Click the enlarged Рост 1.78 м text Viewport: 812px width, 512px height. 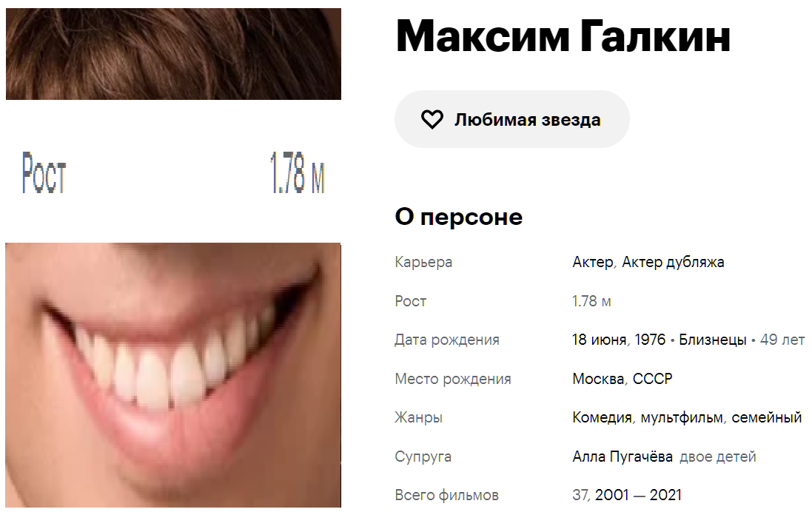173,172
